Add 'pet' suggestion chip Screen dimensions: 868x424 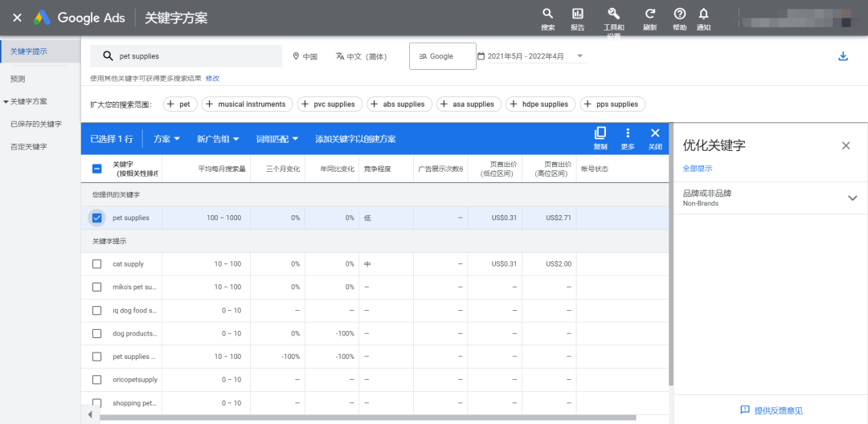pos(181,104)
